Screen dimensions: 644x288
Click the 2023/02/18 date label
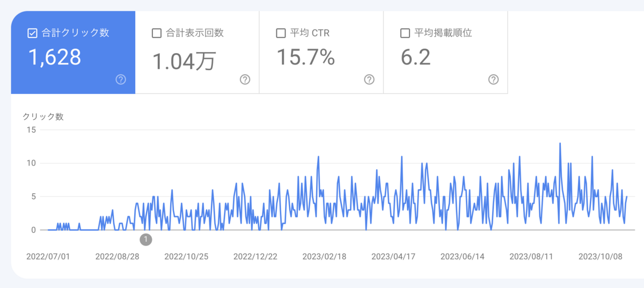click(x=325, y=257)
